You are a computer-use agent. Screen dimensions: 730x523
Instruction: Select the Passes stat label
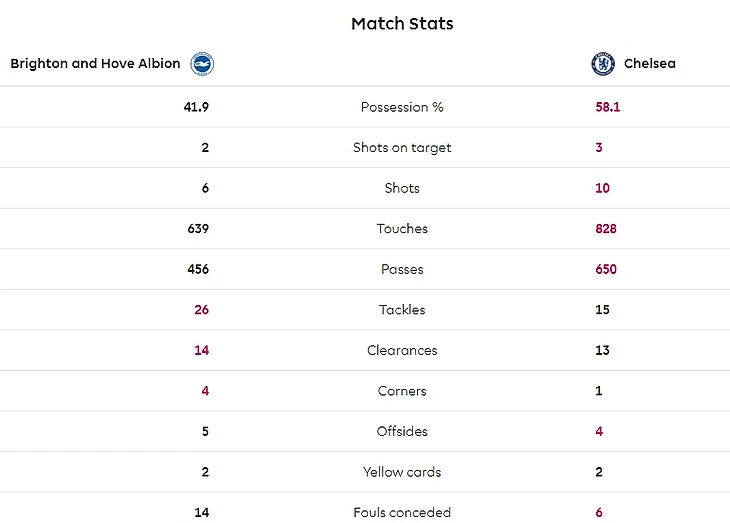click(402, 269)
